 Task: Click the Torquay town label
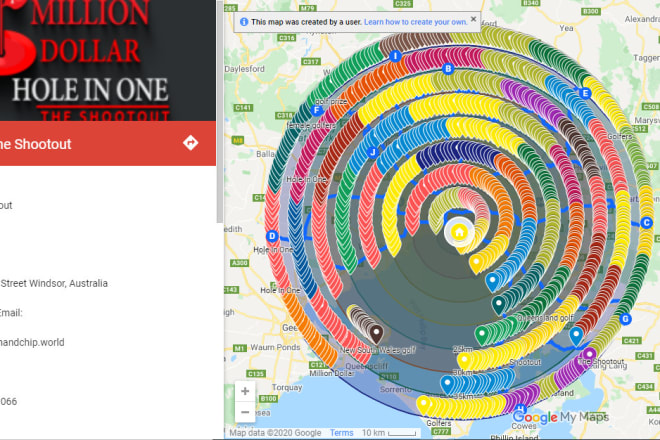coord(287,387)
